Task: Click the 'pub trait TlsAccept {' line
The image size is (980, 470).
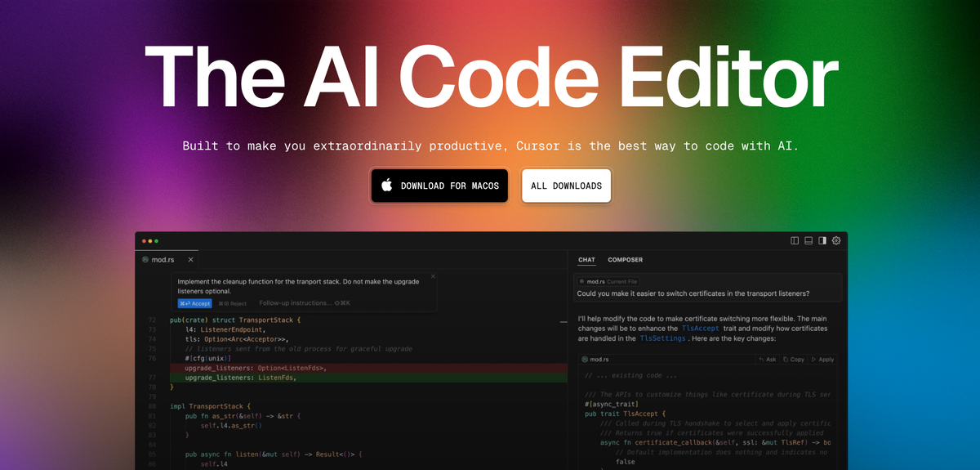Action: tap(626, 414)
